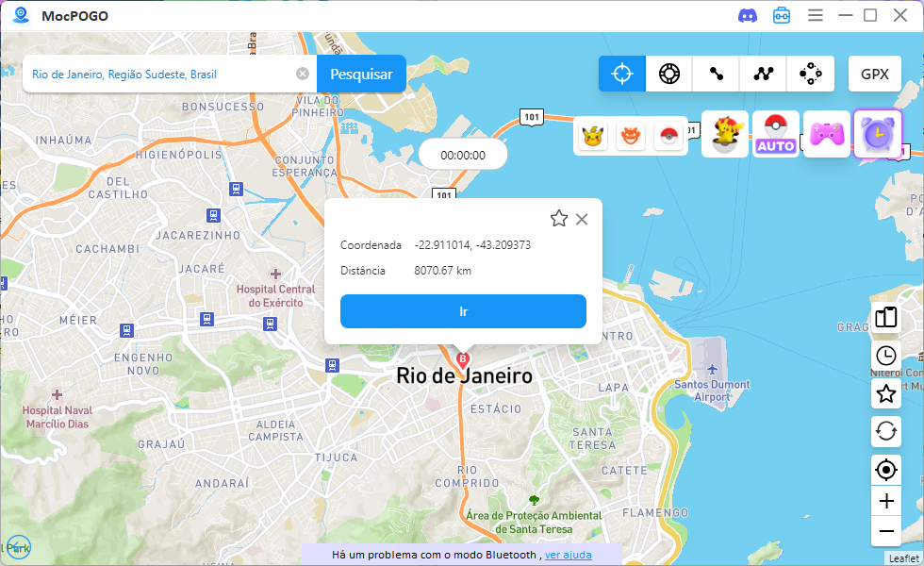Click the MocPOGO app logo
Viewport: 924px width, 566px height.
click(x=21, y=15)
